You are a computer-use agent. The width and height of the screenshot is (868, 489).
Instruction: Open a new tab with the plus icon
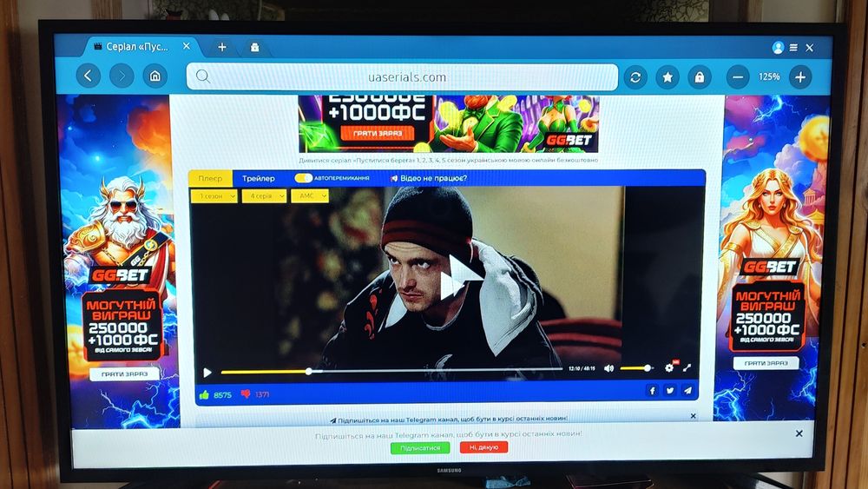[222, 47]
